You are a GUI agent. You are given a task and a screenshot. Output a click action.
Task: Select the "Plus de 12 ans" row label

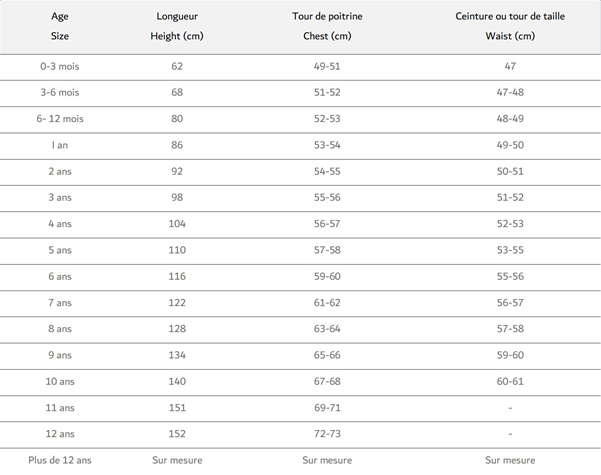[x=59, y=460]
